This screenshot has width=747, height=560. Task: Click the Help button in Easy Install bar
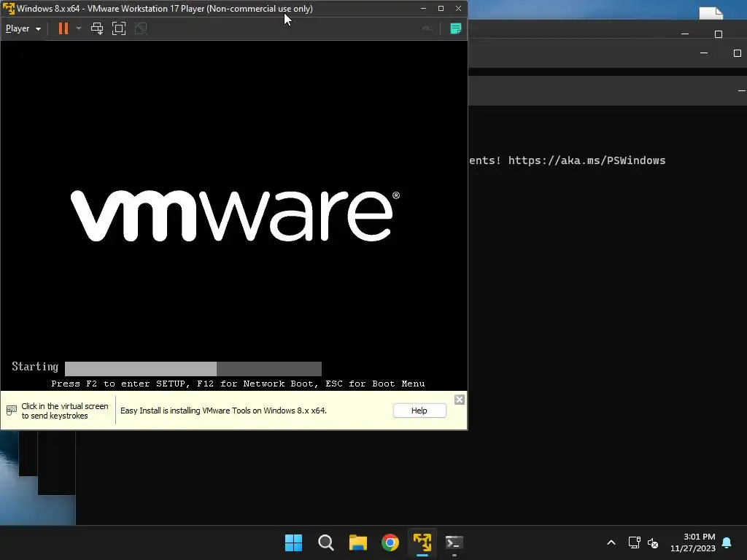click(x=419, y=411)
